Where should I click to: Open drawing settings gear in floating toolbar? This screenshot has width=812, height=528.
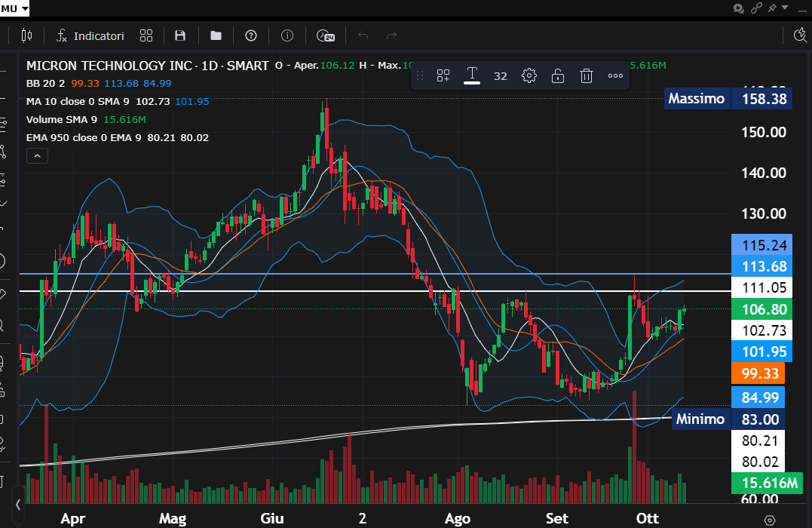point(529,75)
